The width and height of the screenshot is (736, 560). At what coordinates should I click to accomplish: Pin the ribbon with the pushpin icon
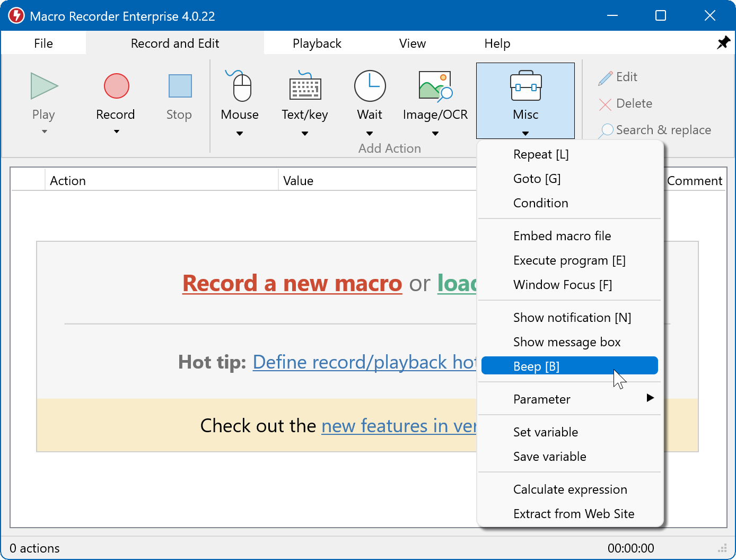723,43
